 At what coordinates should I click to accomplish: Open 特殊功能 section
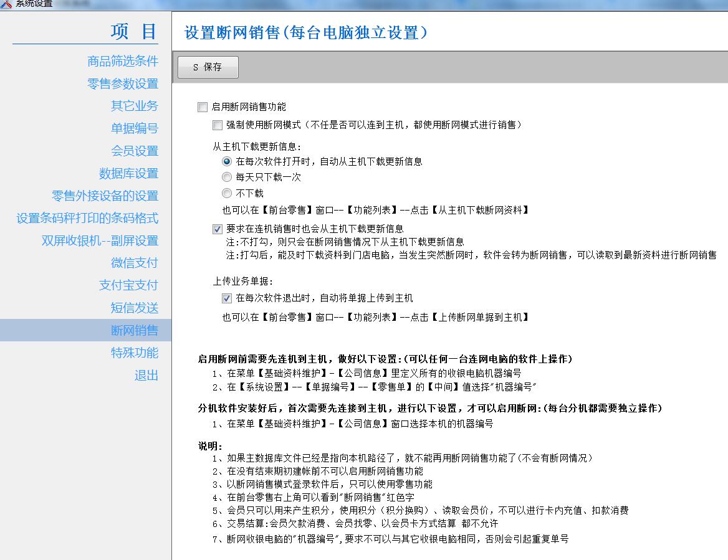(x=135, y=353)
